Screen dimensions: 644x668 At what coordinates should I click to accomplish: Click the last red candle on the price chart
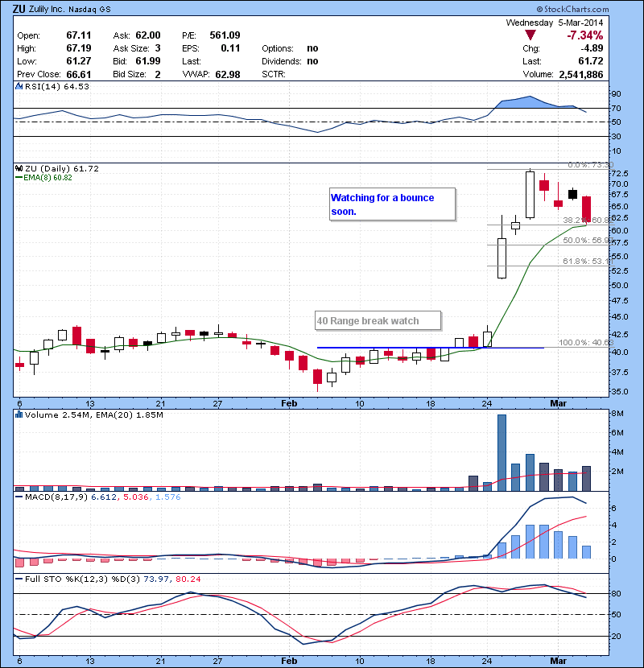[x=587, y=208]
